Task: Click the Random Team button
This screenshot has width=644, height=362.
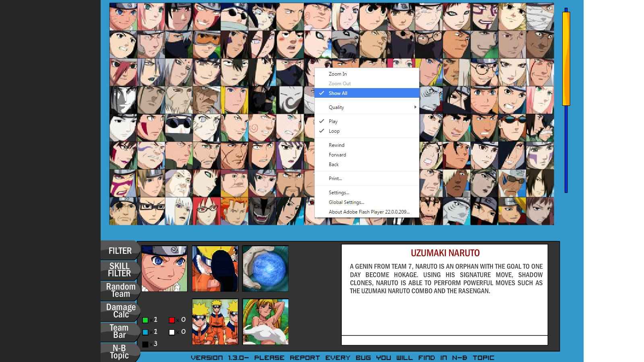Action: click(x=120, y=290)
